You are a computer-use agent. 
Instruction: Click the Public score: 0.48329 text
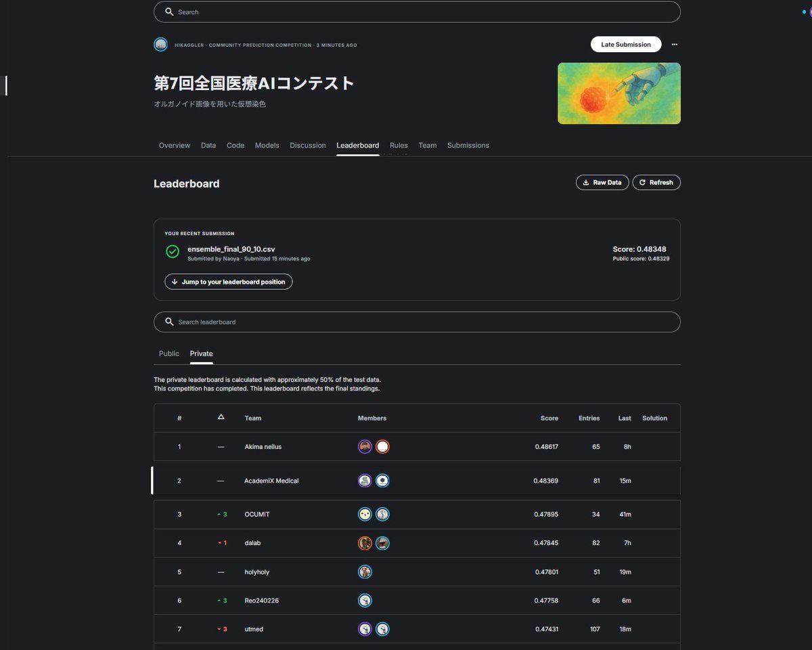pyautogui.click(x=641, y=259)
